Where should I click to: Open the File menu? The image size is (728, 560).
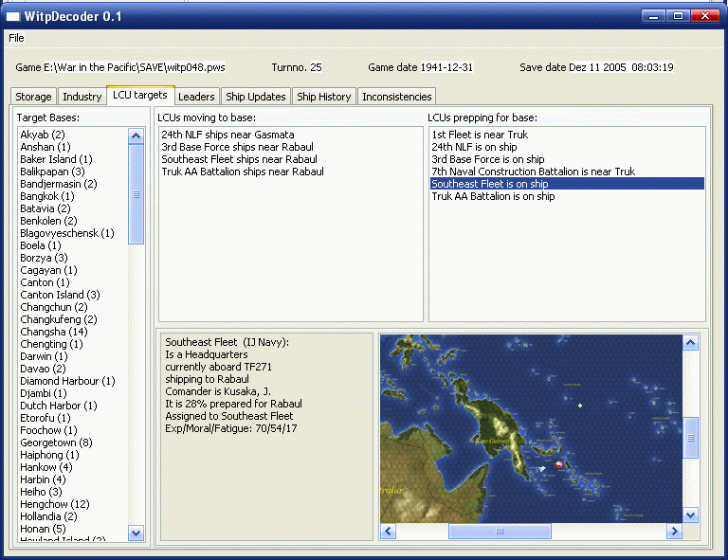pyautogui.click(x=16, y=38)
